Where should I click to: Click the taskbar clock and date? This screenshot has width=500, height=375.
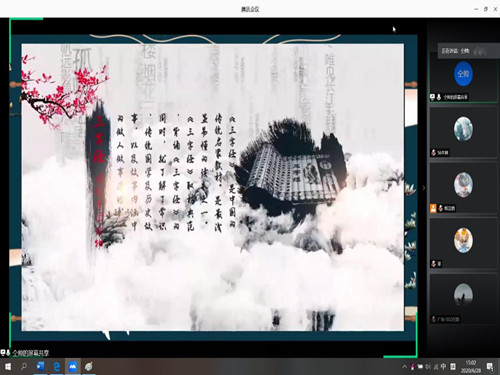coord(471,367)
